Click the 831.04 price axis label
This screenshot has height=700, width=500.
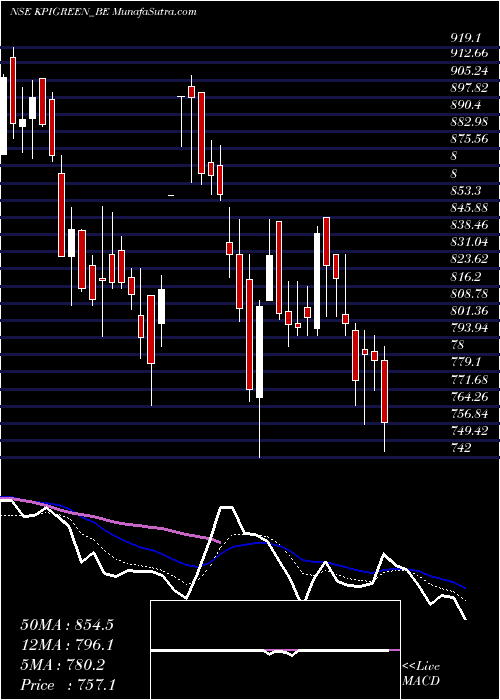tap(469, 242)
